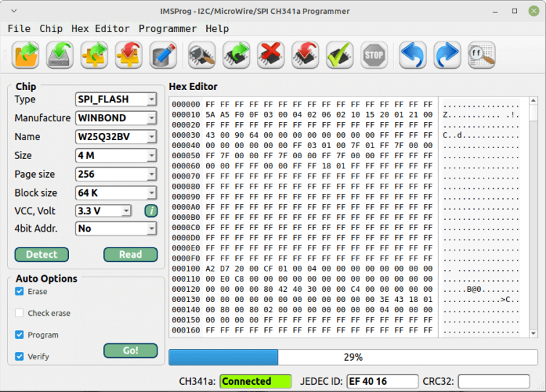Open the Programmer menu
Image resolution: width=546 pixels, height=392 pixels.
(168, 28)
